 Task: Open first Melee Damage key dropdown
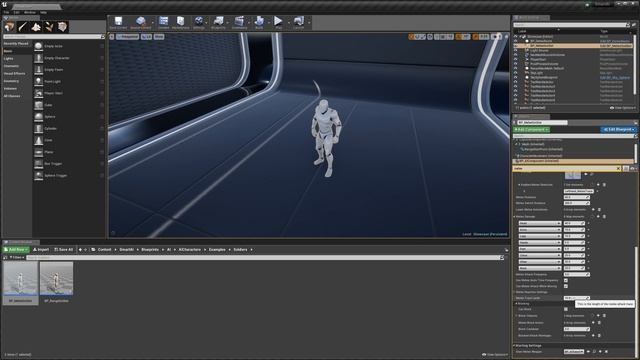pos(540,223)
